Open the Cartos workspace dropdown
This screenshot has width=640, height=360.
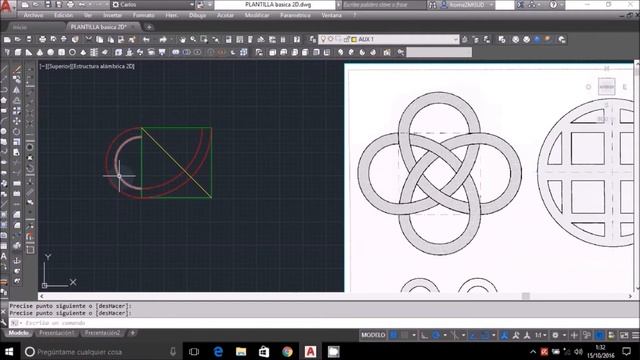click(153, 5)
